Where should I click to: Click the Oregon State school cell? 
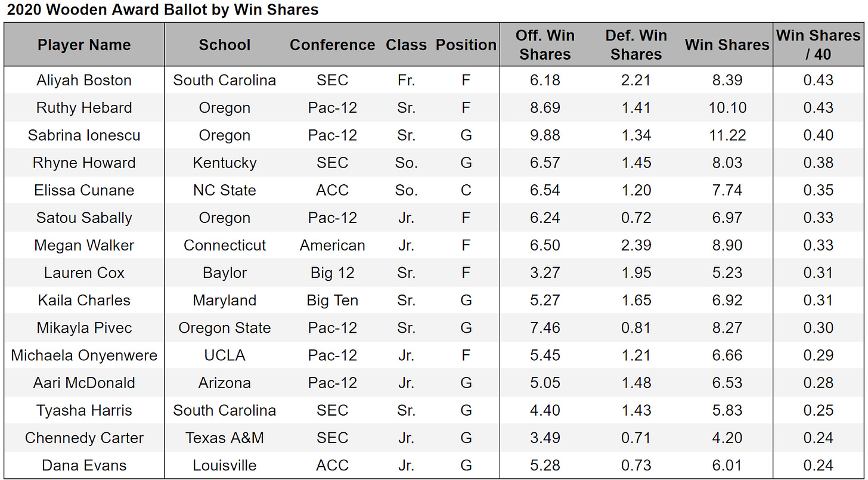point(225,328)
